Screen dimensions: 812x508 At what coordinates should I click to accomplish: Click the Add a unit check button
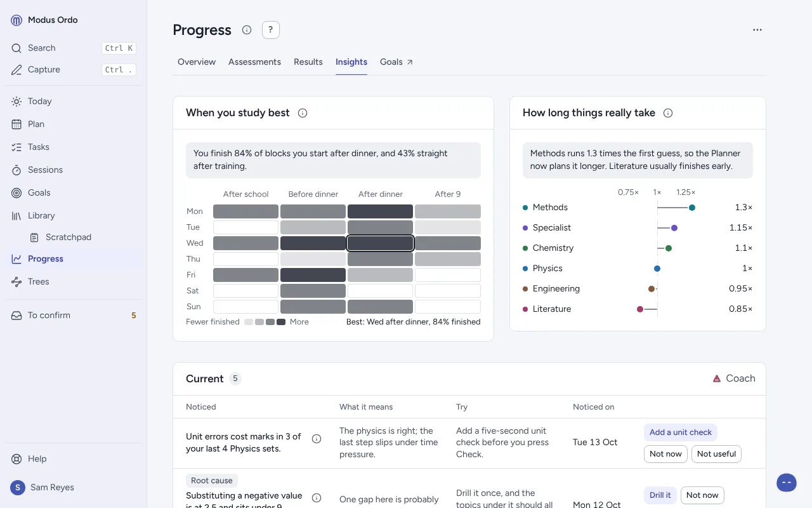pyautogui.click(x=681, y=432)
